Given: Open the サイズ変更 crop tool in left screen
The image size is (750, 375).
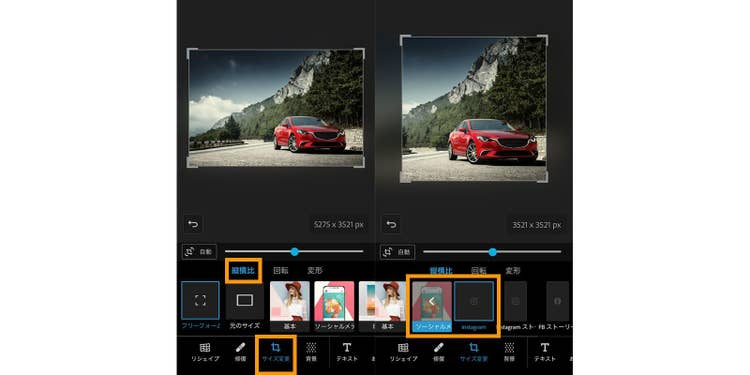Looking at the screenshot, I should [x=276, y=352].
